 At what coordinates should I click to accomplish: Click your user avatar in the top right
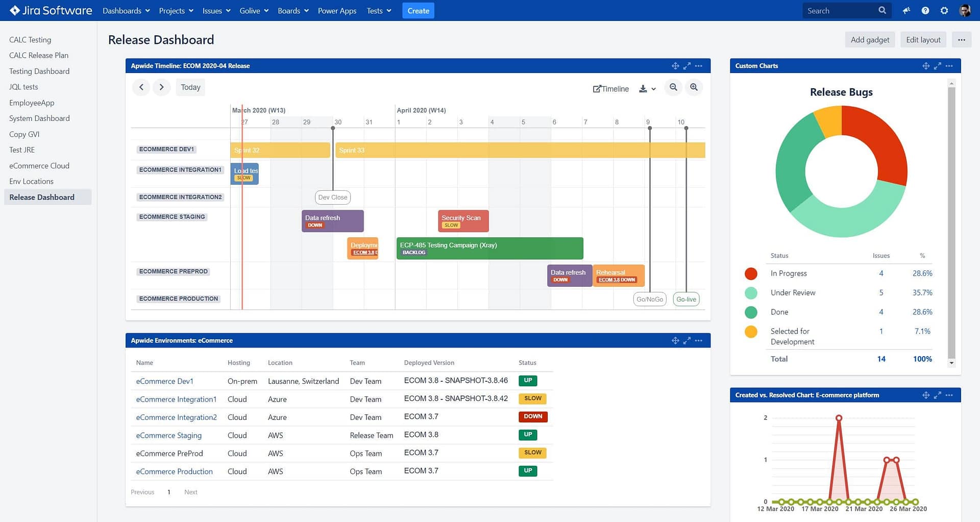(x=965, y=10)
